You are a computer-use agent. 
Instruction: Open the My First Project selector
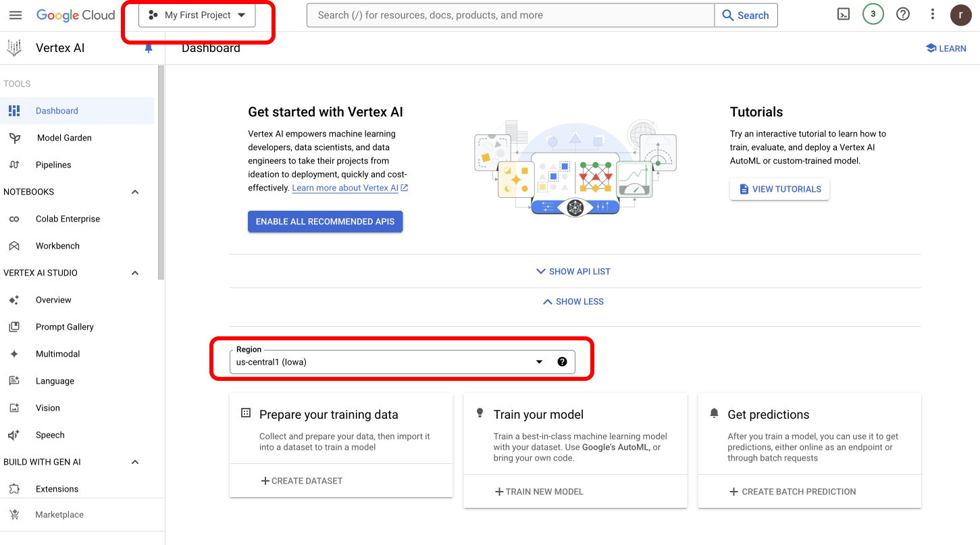click(x=197, y=16)
